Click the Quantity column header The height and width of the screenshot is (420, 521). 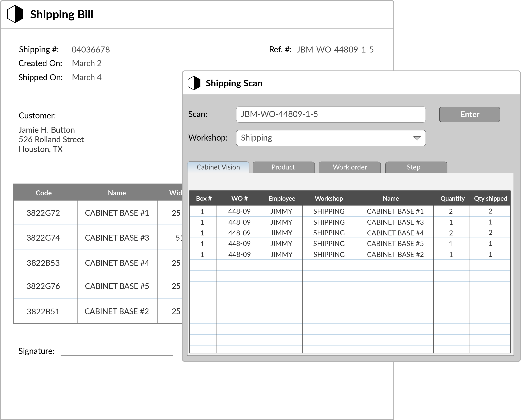[452, 198]
